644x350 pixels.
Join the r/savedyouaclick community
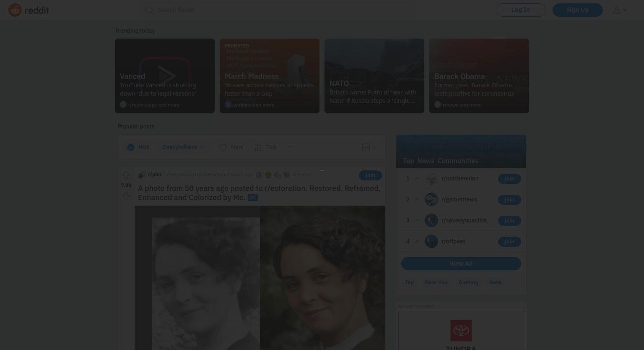coord(509,221)
